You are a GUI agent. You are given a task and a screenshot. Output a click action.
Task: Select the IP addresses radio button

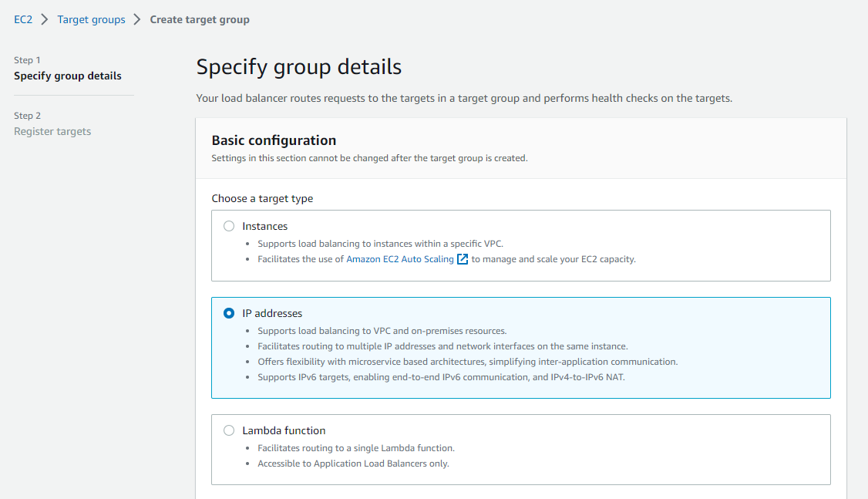click(x=229, y=313)
